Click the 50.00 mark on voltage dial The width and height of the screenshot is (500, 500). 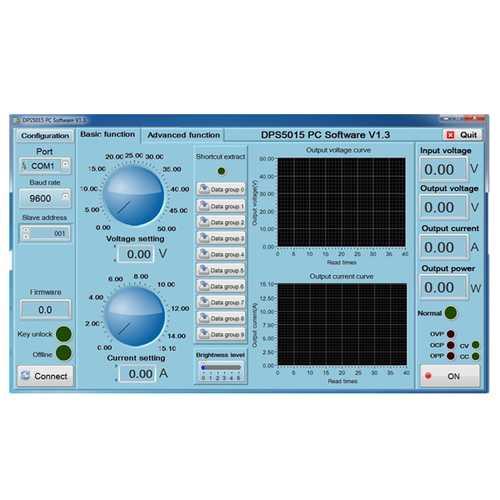(167, 229)
